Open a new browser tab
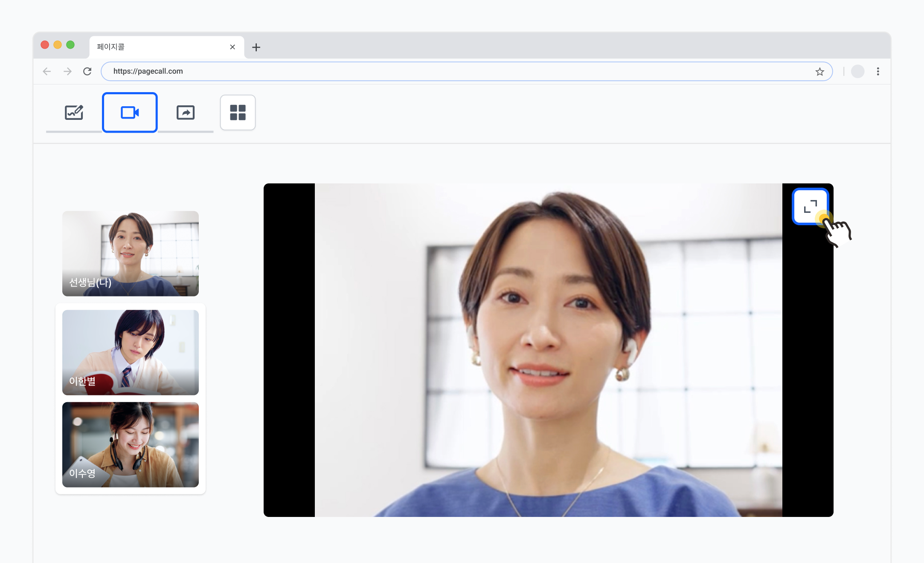Screen dimensions: 924x563 click(256, 47)
